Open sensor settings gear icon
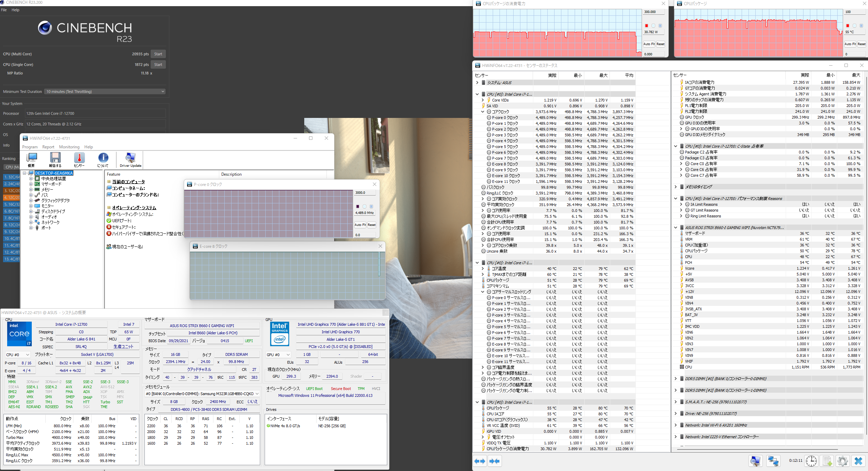This screenshot has width=868, height=471. [x=843, y=461]
